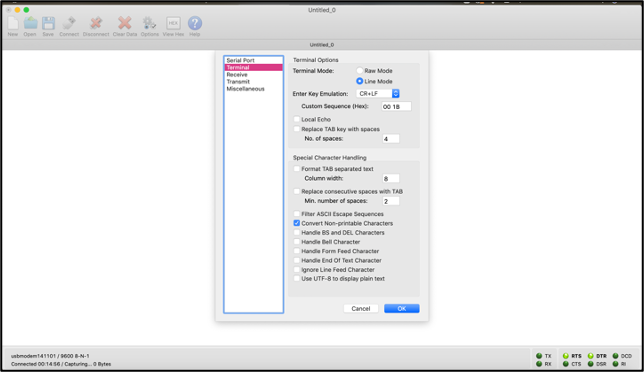Open Help question mark icon

click(x=195, y=23)
